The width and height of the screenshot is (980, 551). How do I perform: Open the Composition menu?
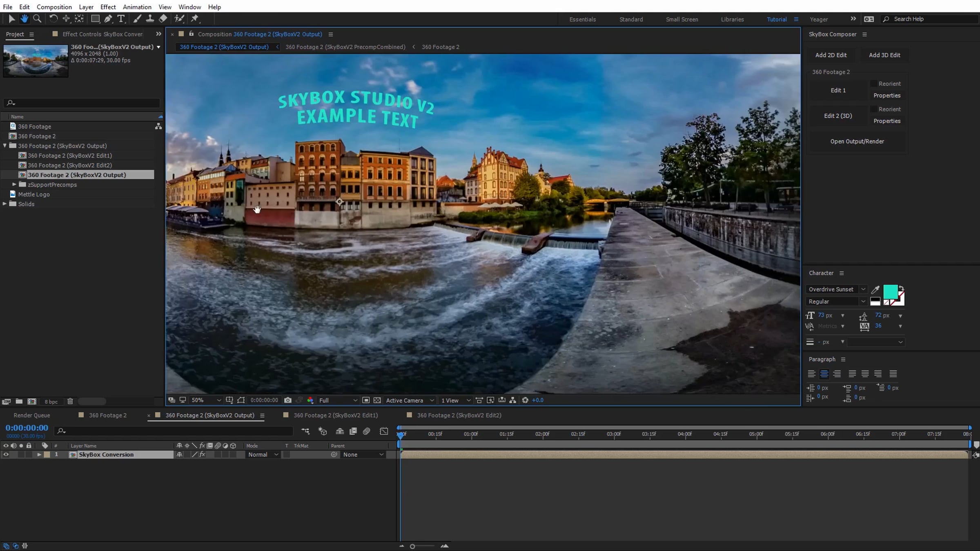click(x=54, y=7)
